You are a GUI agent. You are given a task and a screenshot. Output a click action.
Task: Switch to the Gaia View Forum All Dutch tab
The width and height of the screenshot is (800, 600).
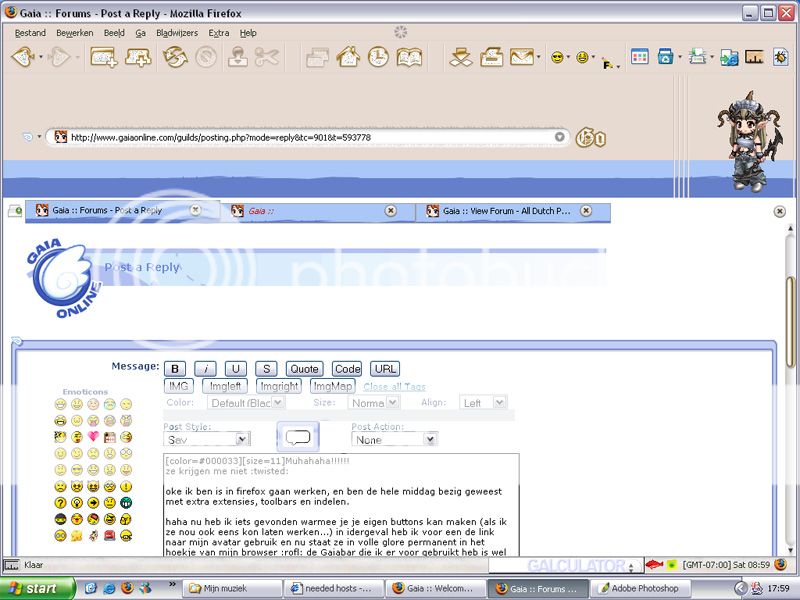coord(500,211)
